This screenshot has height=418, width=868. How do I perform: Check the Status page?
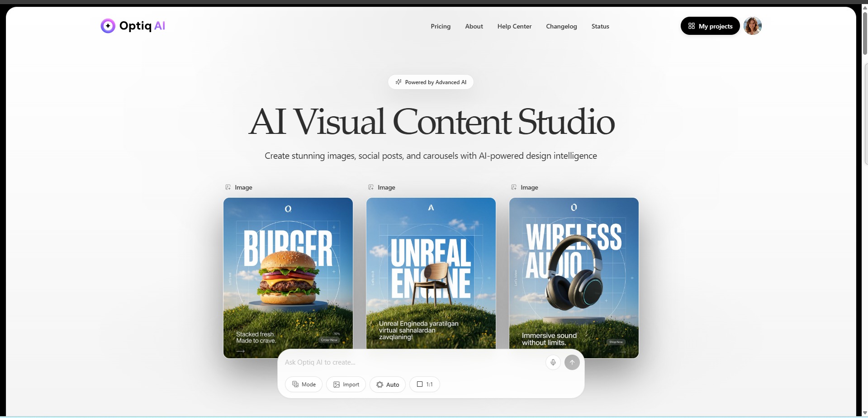click(600, 26)
